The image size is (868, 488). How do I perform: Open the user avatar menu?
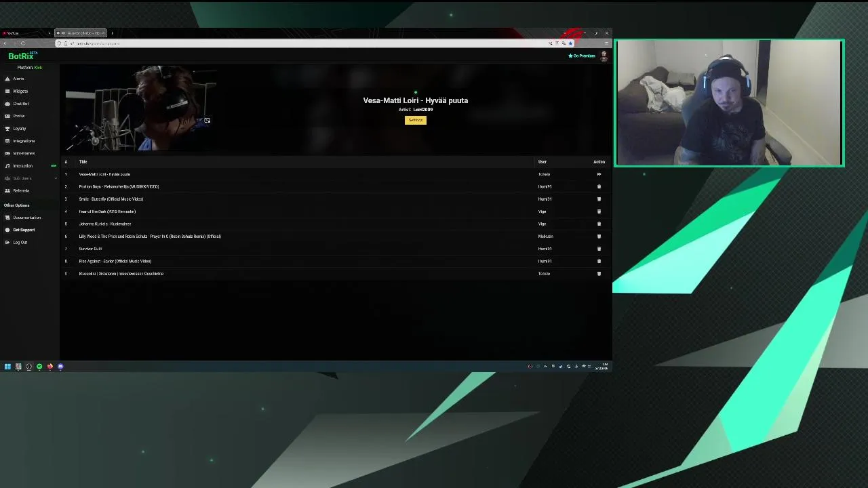[604, 56]
